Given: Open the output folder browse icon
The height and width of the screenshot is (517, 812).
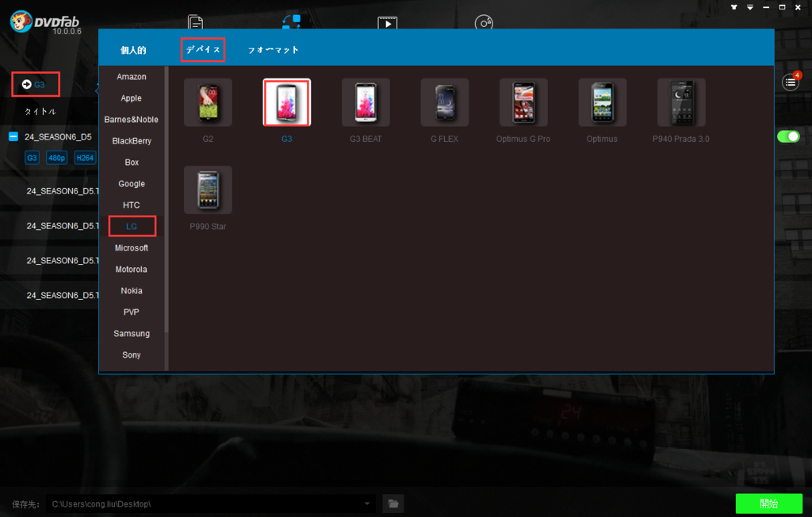Looking at the screenshot, I should click(x=393, y=504).
